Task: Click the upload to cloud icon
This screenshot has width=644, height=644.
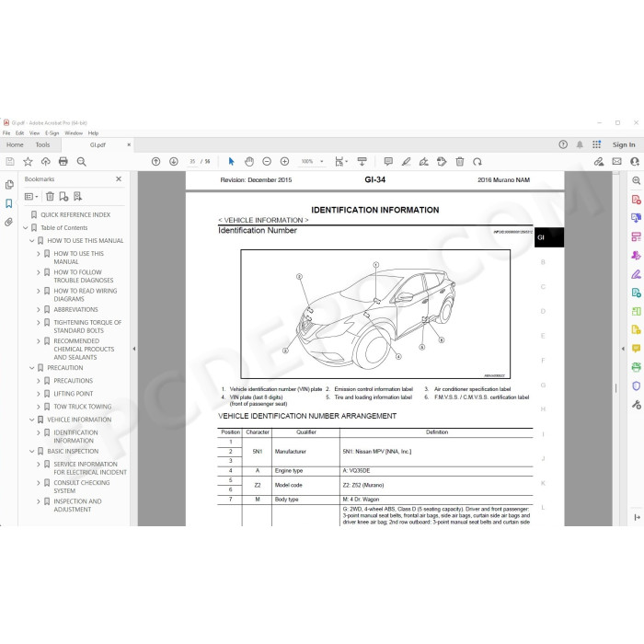Action: pos(46,161)
